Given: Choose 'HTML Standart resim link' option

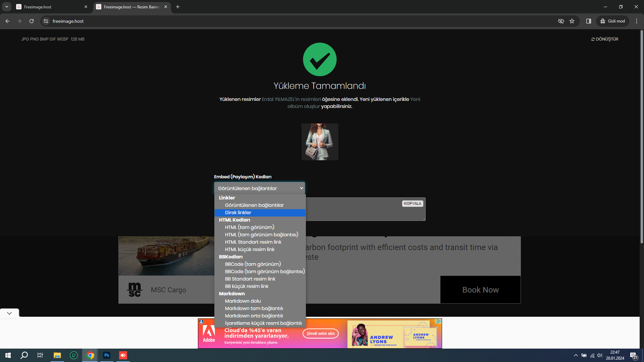Looking at the screenshot, I should (x=253, y=242).
